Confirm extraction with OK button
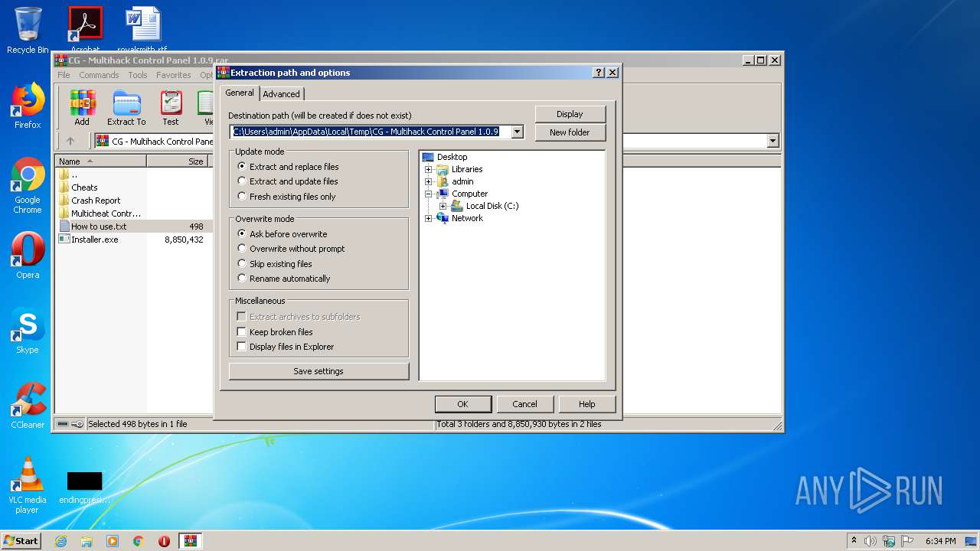 (462, 404)
